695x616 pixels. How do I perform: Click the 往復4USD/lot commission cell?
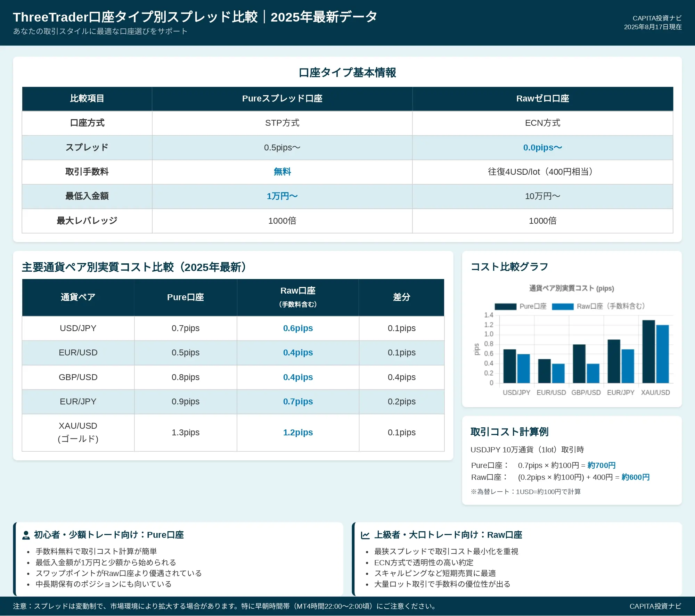[543, 172]
